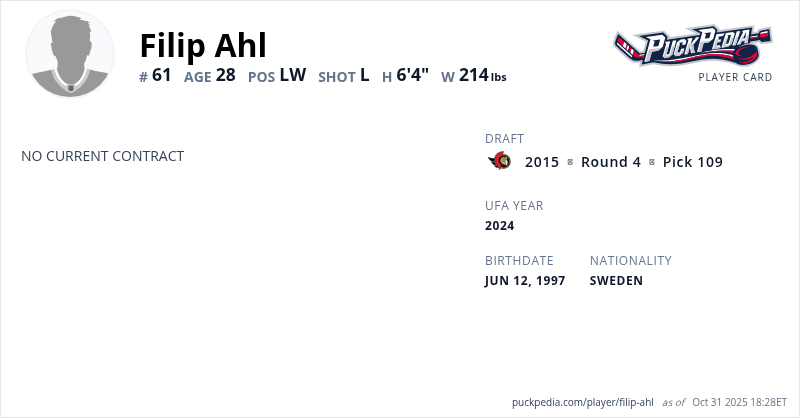This screenshot has height=418, width=800.
Task: Click the PuckPedia logo
Action: 692,45
